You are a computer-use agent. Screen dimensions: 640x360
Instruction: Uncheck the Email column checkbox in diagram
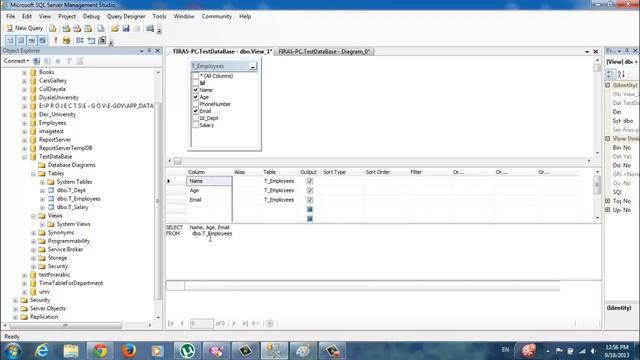pyautogui.click(x=196, y=111)
